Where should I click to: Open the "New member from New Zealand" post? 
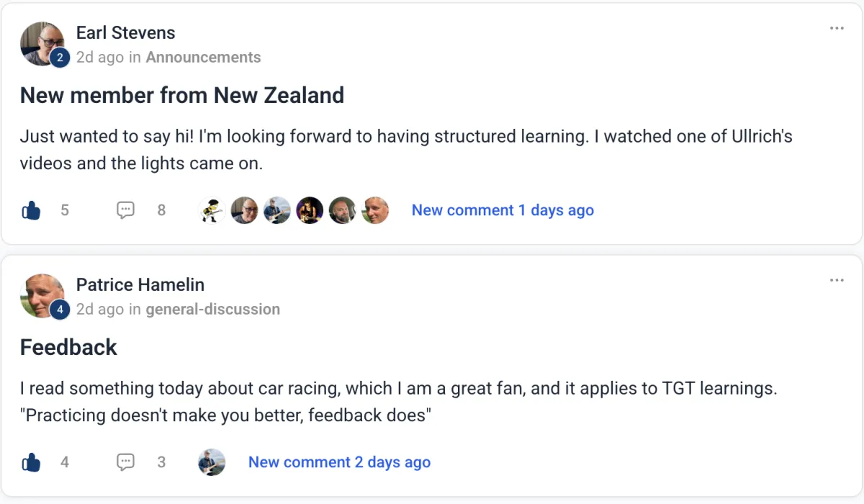(x=182, y=95)
